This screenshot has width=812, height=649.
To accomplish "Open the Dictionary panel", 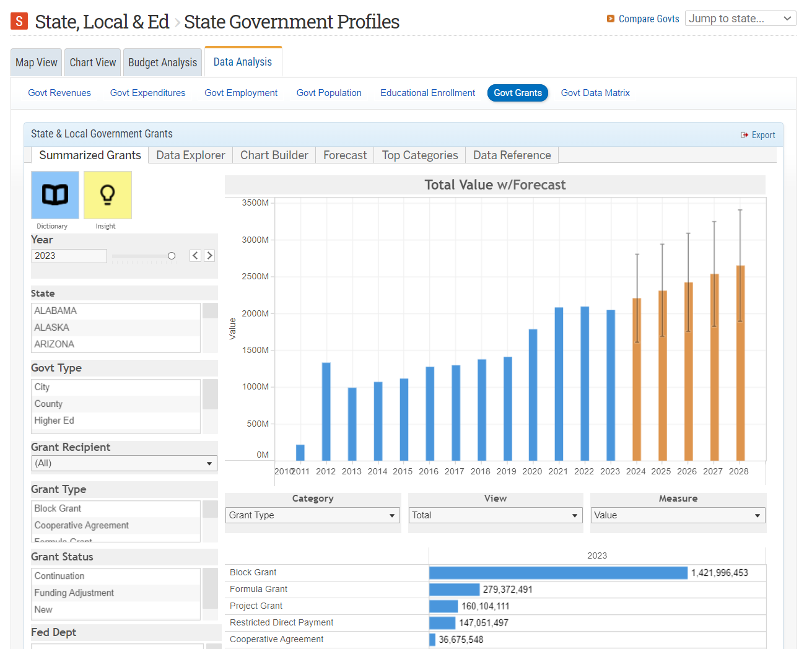I will tap(55, 195).
